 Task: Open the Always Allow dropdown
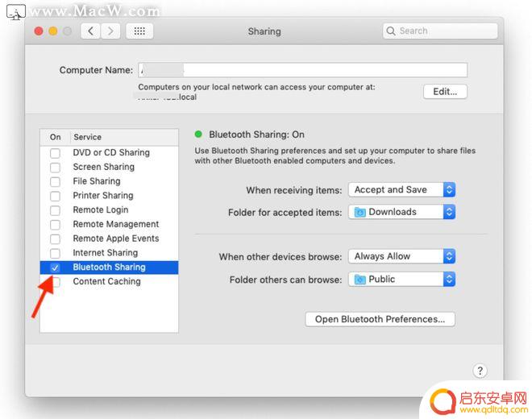coord(401,256)
